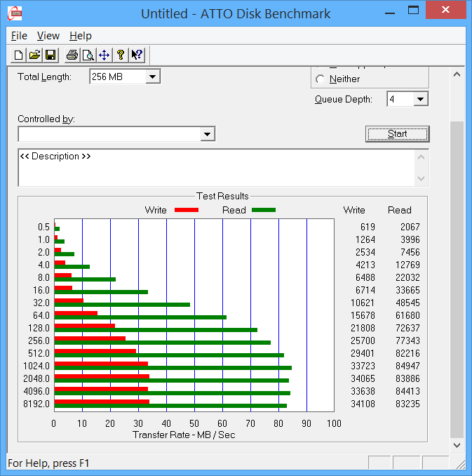The width and height of the screenshot is (472, 476).
Task: Select the Neither radio button
Action: click(x=321, y=79)
